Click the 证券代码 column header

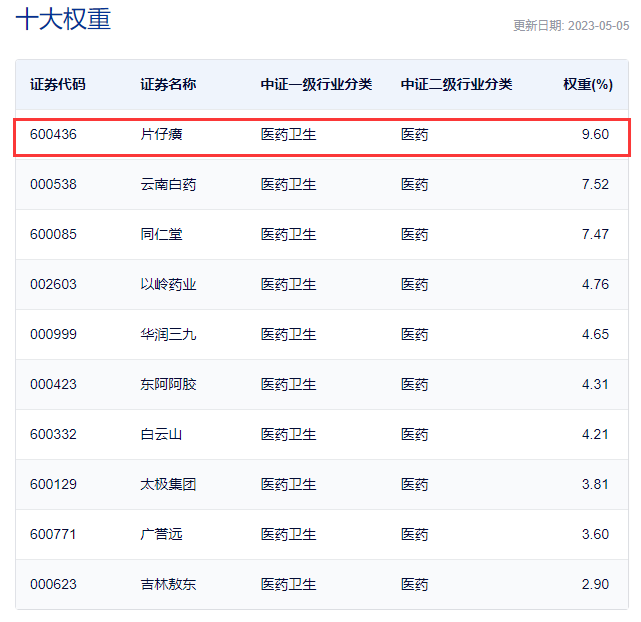pyautogui.click(x=58, y=85)
